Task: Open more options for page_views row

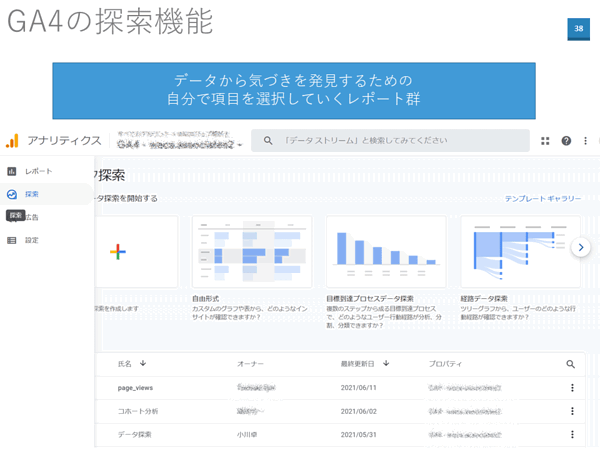Action: point(572,388)
